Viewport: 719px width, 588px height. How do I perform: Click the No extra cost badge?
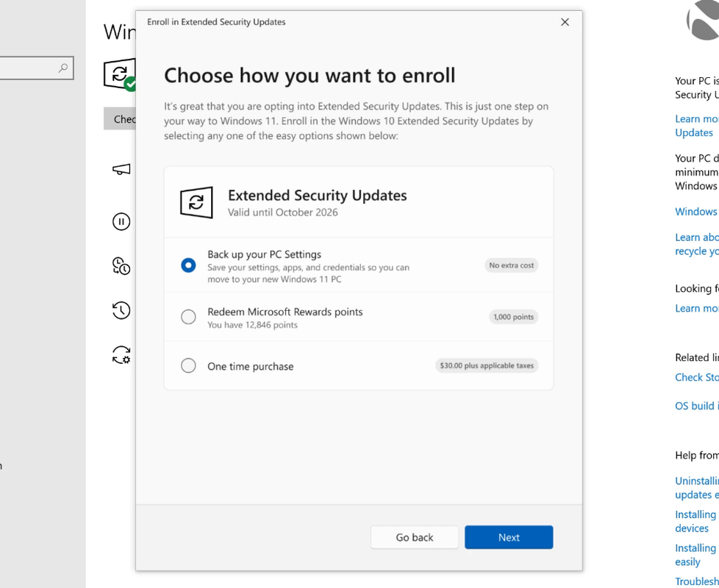tap(511, 265)
